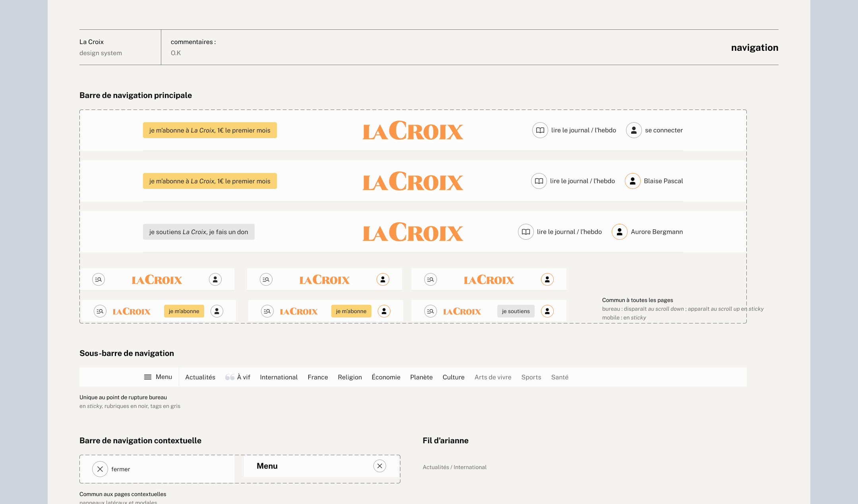This screenshot has width=858, height=504.
Task: Click user icon in third top mobile header
Action: click(547, 279)
